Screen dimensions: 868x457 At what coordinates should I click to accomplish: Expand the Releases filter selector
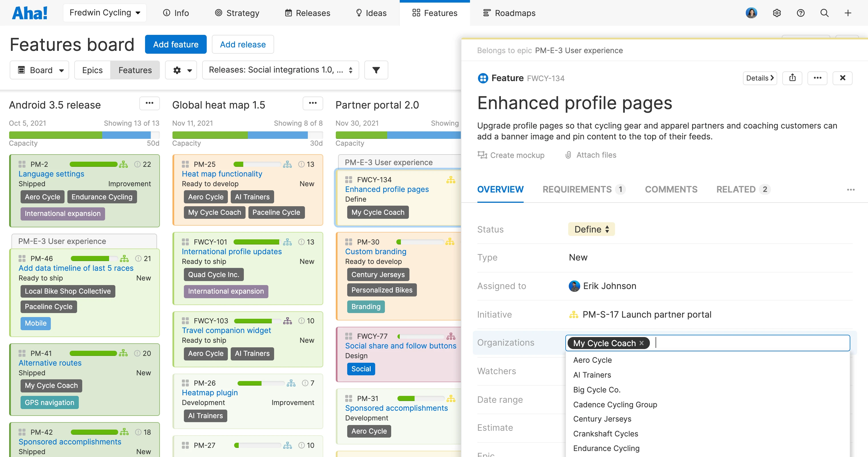(280, 70)
